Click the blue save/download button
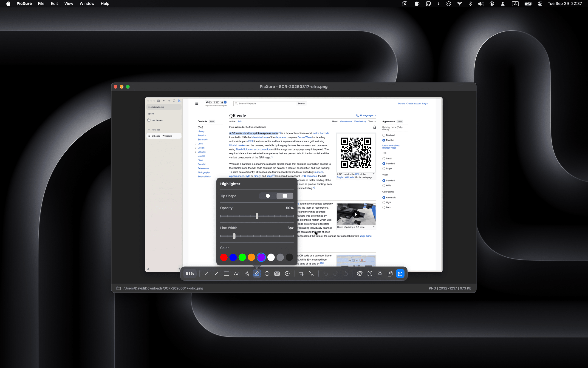This screenshot has width=588, height=368. click(400, 273)
